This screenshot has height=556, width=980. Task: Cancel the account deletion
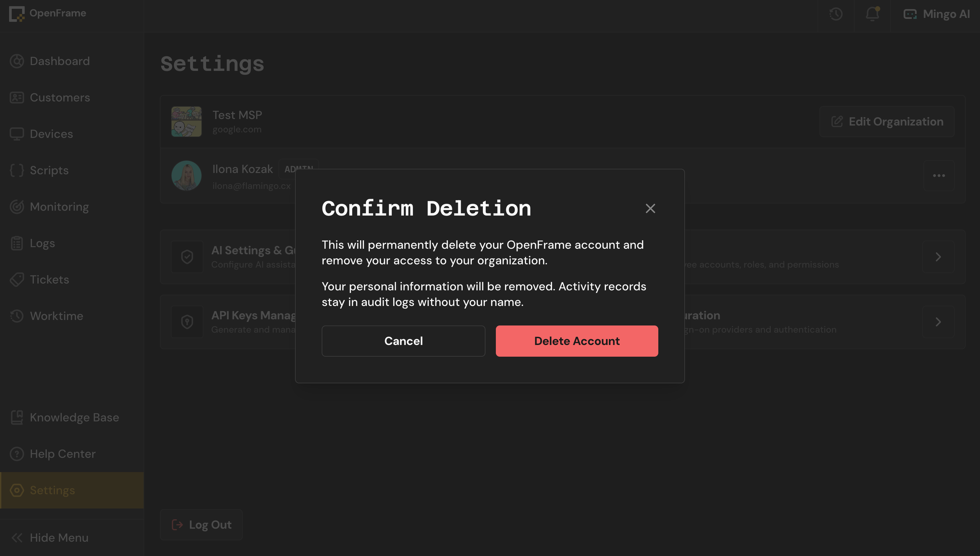pyautogui.click(x=403, y=341)
